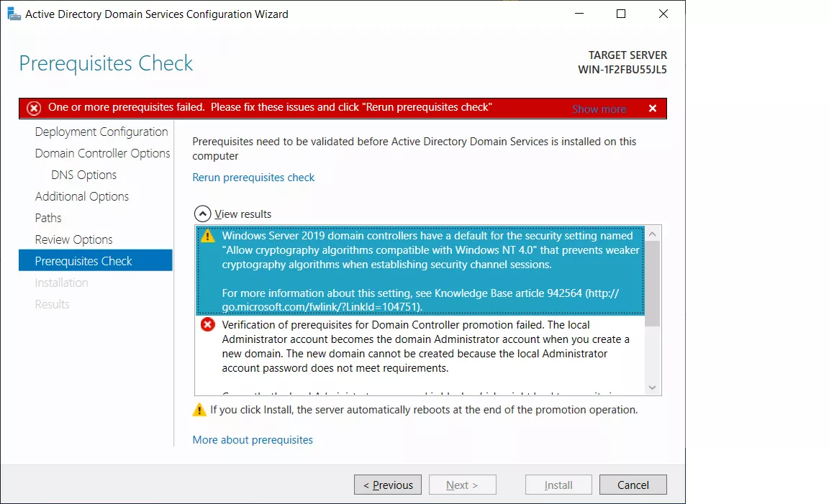Dismiss the red error banner with X

pyautogui.click(x=653, y=109)
